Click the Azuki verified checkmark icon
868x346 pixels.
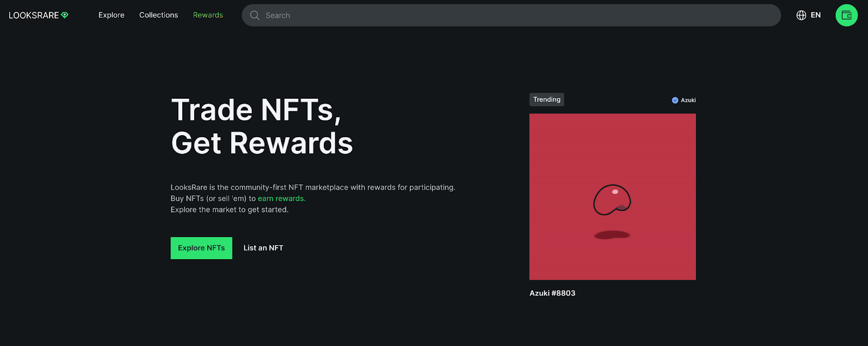point(675,100)
